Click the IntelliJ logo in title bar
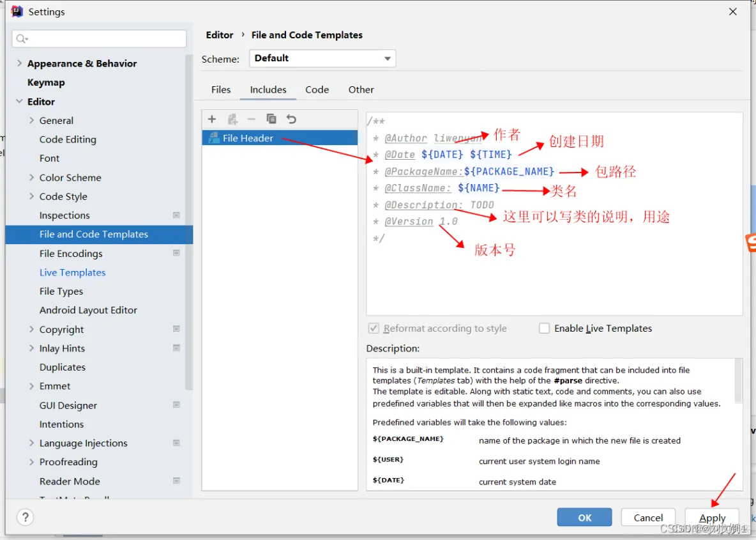This screenshot has height=540, width=756. pyautogui.click(x=17, y=12)
